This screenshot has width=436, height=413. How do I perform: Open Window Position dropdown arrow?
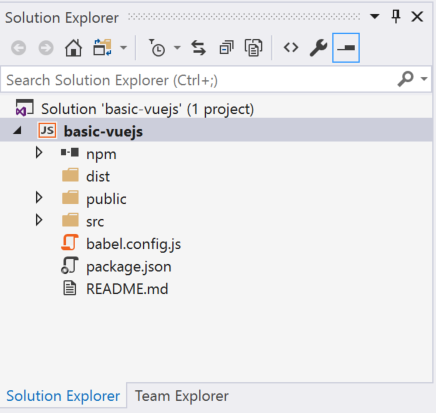(x=375, y=16)
